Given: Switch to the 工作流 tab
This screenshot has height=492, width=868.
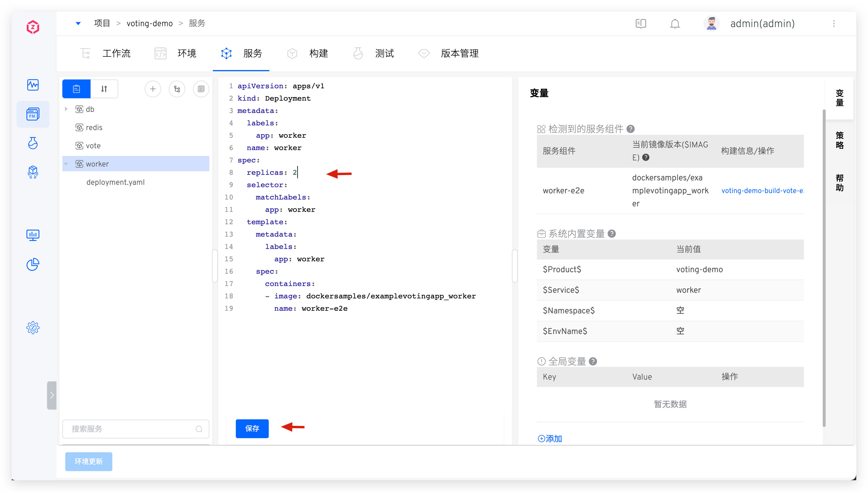Looking at the screenshot, I should coord(116,53).
